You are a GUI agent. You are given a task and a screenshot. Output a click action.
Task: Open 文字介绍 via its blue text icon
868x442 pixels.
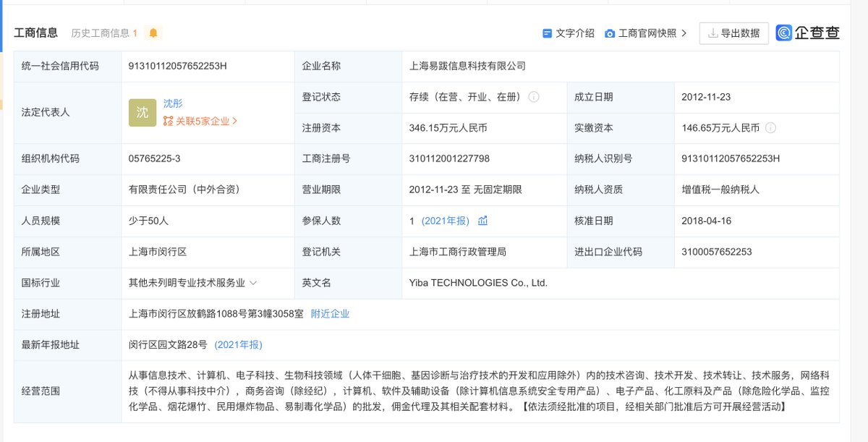click(546, 33)
